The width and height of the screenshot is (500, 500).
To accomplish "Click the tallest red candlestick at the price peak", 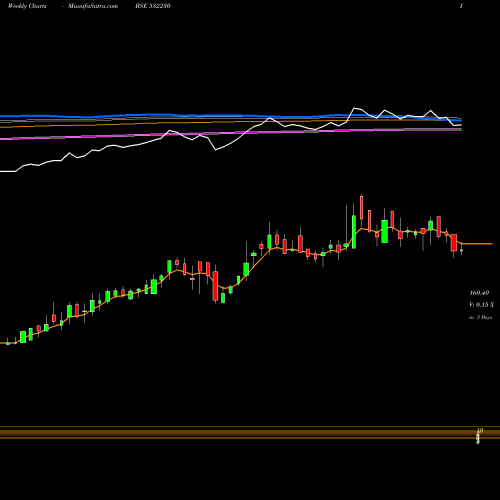I will tap(361, 207).
